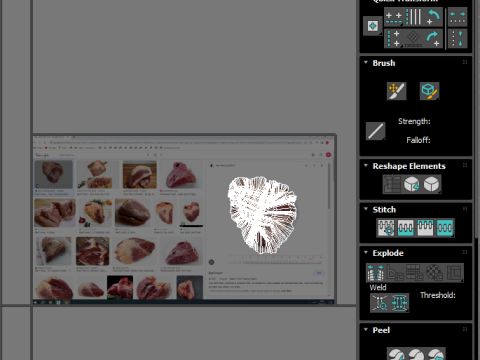This screenshot has width=480, height=360.
Task: Click the 'Threshold:' label in Explode
Action: coord(438,295)
